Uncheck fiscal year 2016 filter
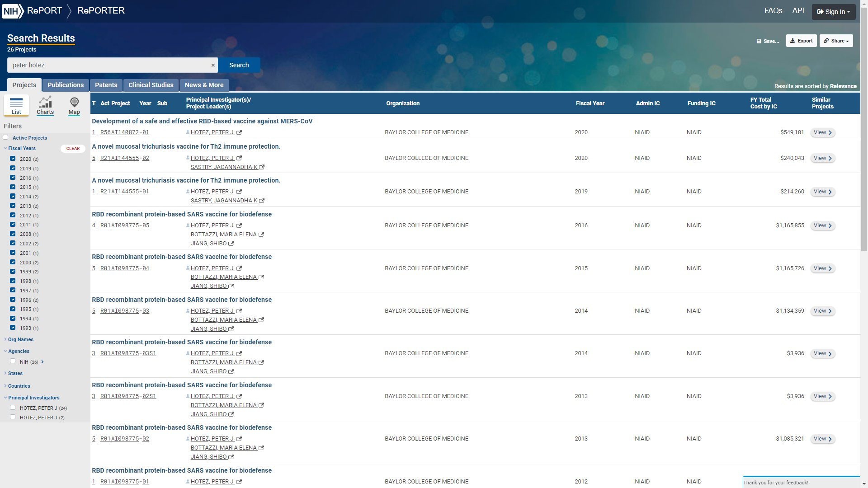This screenshot has width=868, height=488. [x=13, y=178]
